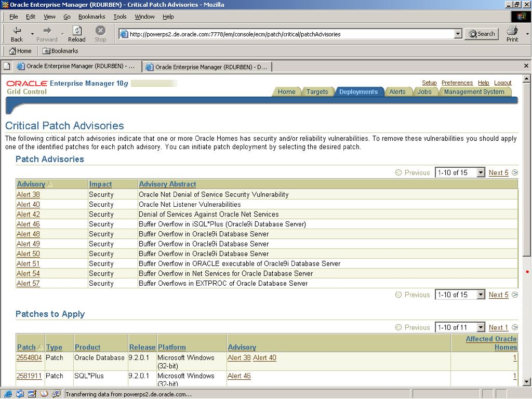
Task: Open the Go menu
Action: click(x=67, y=17)
